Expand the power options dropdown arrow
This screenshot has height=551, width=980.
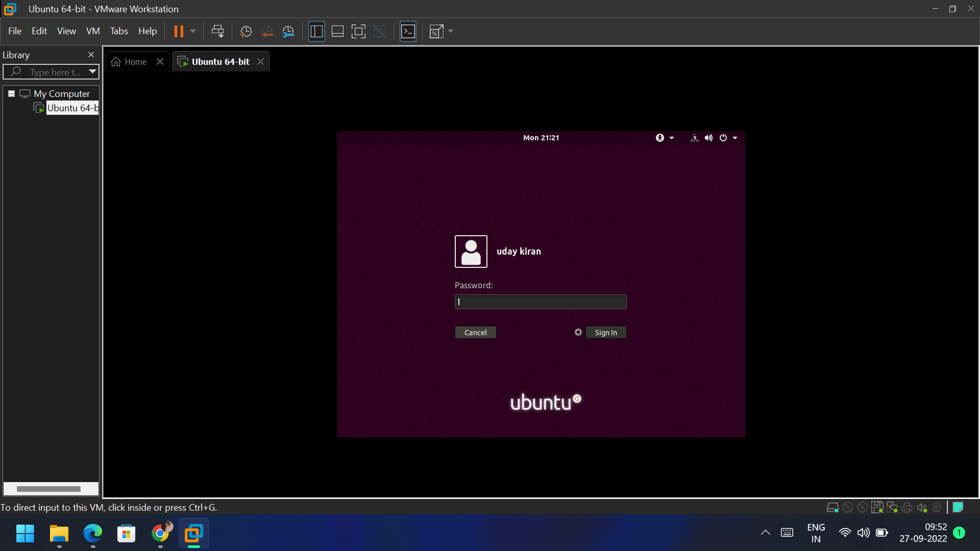pos(735,138)
